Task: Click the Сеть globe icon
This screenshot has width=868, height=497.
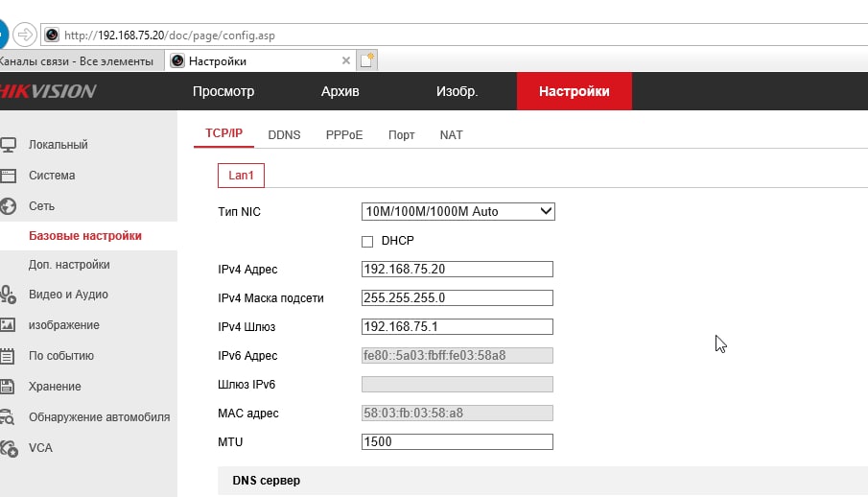Action: (8, 206)
